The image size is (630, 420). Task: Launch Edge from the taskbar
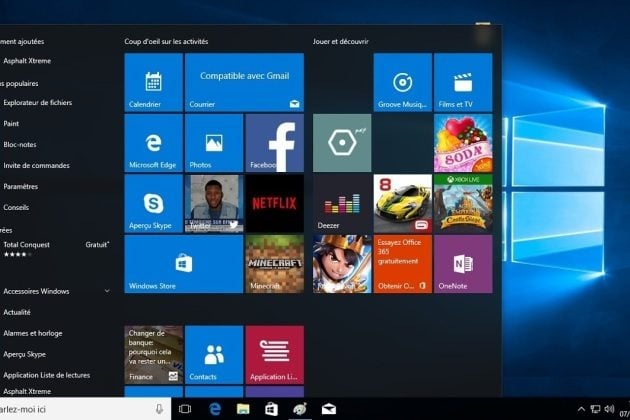click(215, 409)
